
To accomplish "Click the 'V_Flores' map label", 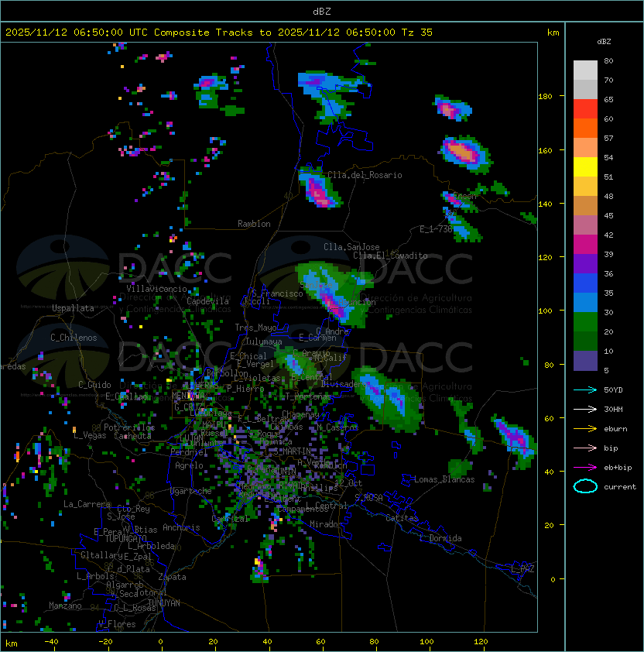I will coord(117,623).
